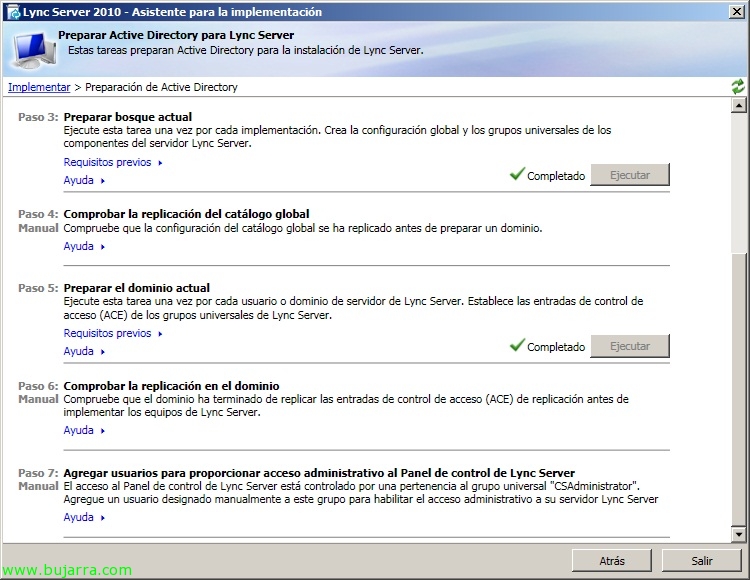This screenshot has width=750, height=580.
Task: Click Ejecutar button for Preparar bosque actual
Action: click(x=630, y=175)
